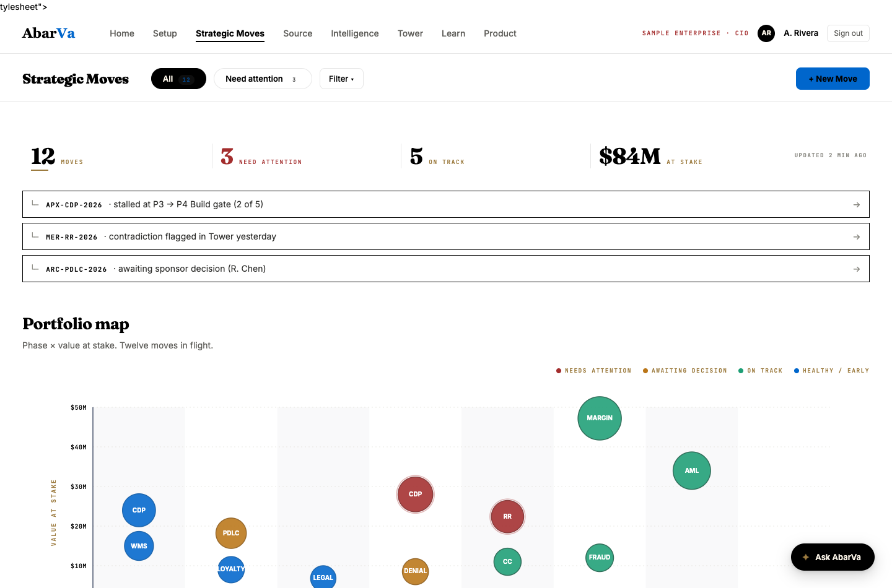Click the 'Updated 2 min ago' text

[x=831, y=155]
